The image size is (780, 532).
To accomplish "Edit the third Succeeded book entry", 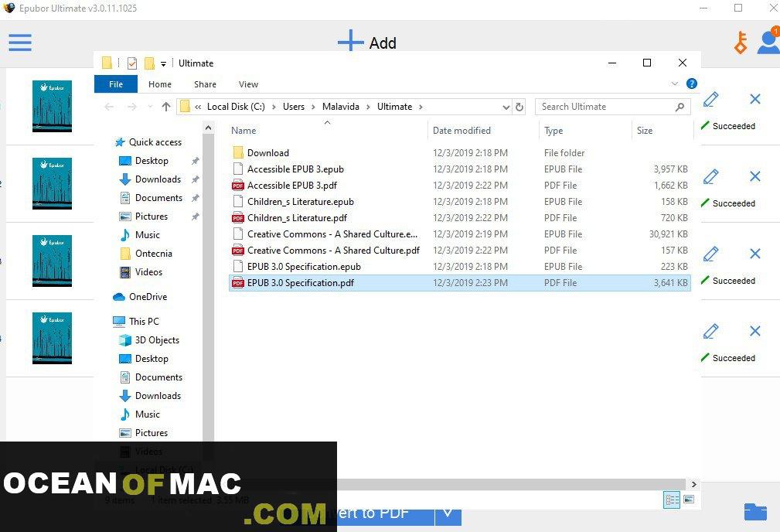I will 711,254.
